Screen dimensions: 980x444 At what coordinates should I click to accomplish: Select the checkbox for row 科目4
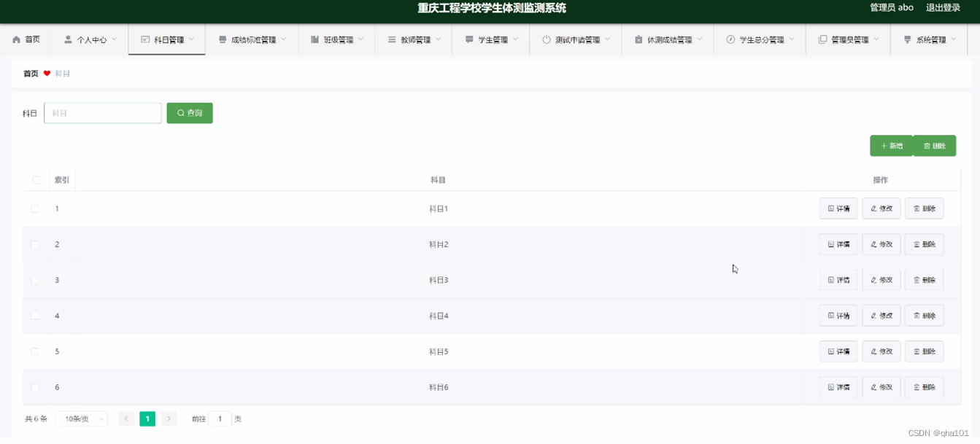[x=35, y=316]
